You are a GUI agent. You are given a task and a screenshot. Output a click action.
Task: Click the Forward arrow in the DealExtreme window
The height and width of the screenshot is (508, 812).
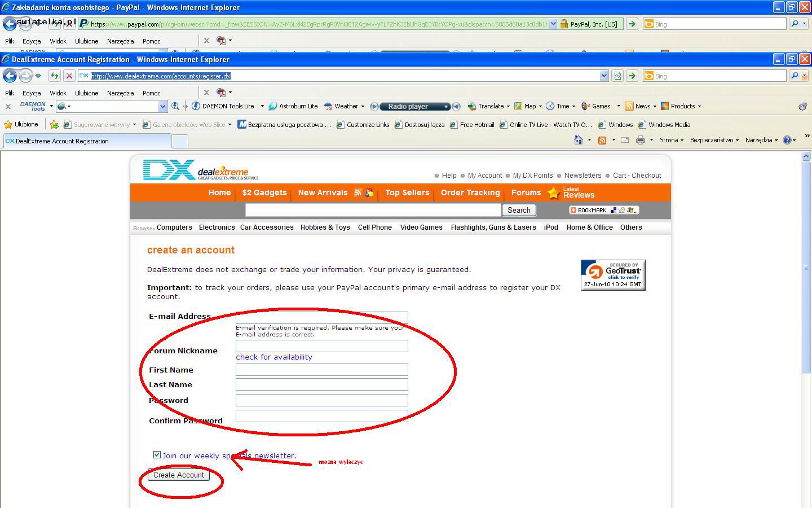pos(25,76)
